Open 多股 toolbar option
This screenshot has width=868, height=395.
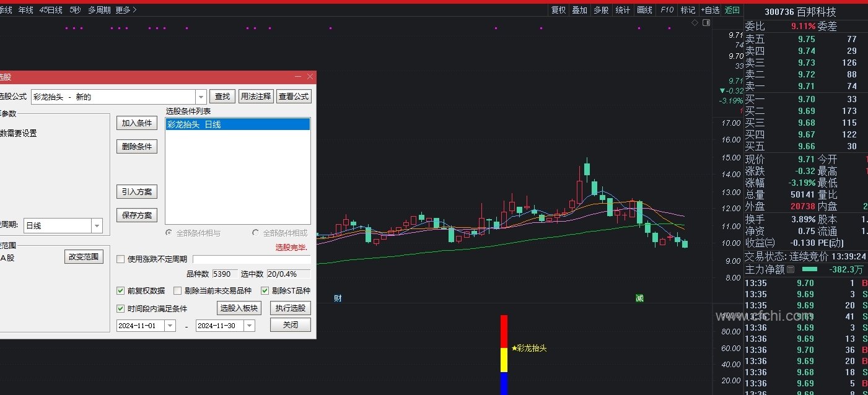pyautogui.click(x=601, y=10)
